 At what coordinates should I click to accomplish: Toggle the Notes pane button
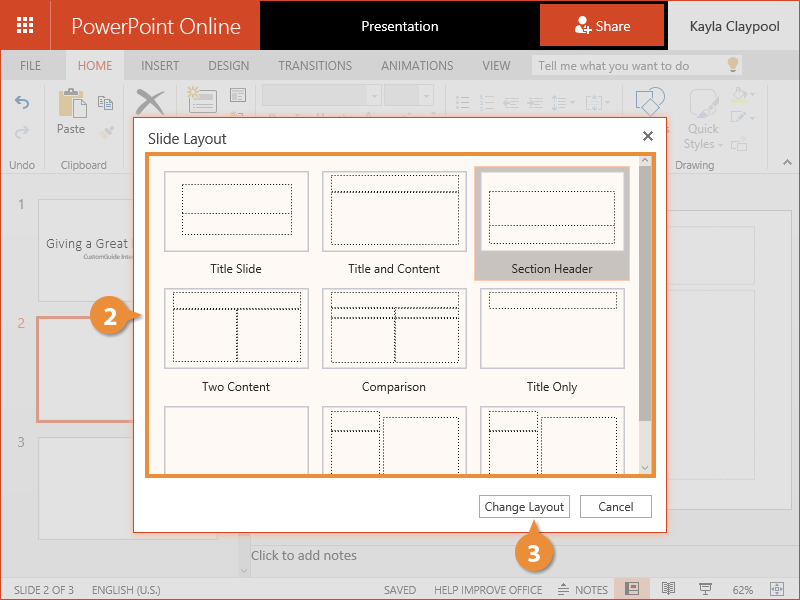(583, 590)
